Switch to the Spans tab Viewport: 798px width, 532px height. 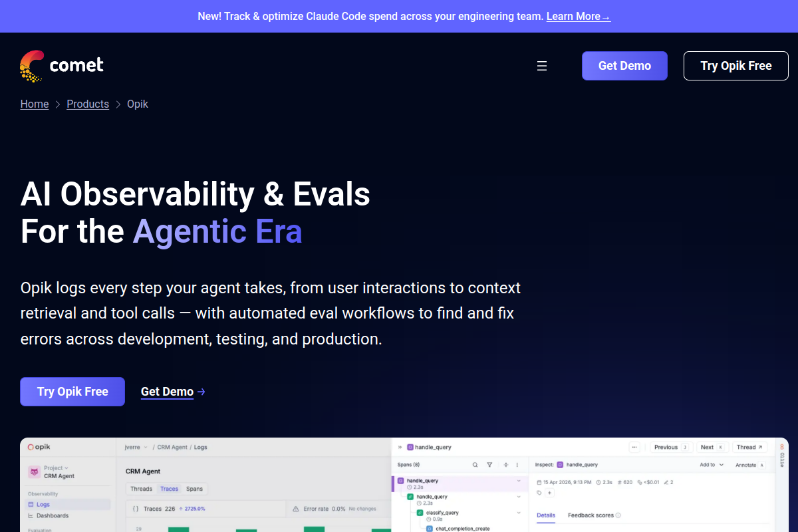pos(194,489)
